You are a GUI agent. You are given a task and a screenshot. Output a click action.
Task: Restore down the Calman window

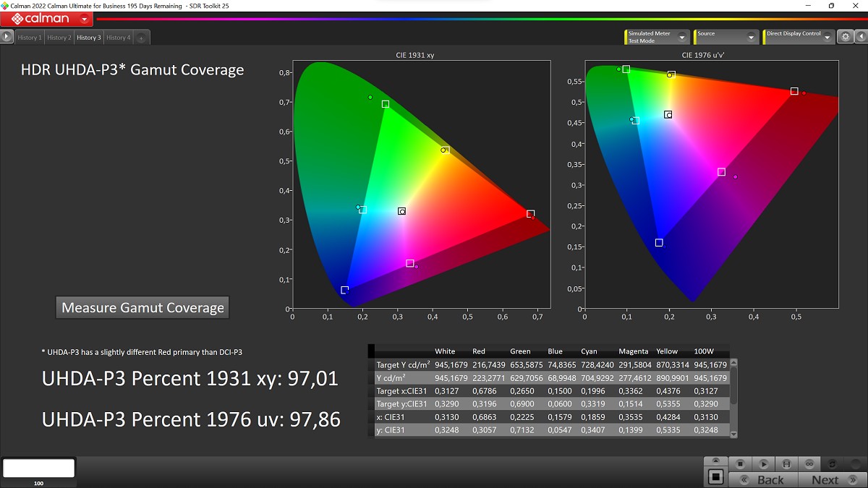(831, 6)
